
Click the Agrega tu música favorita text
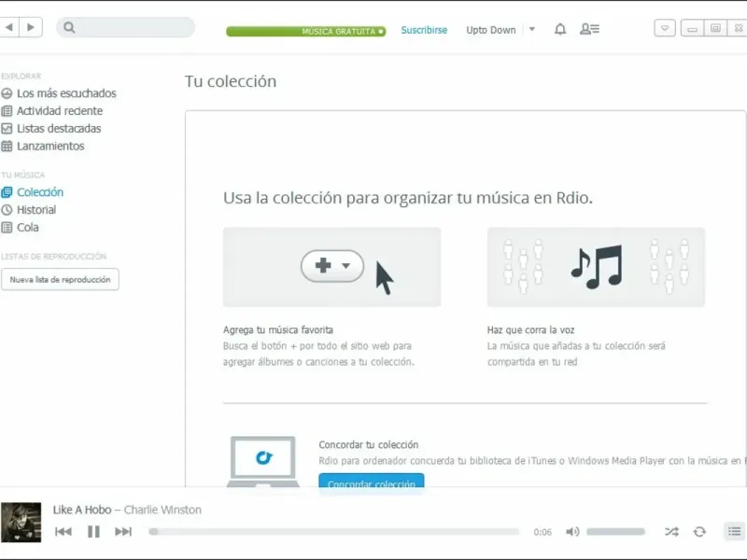pos(278,330)
